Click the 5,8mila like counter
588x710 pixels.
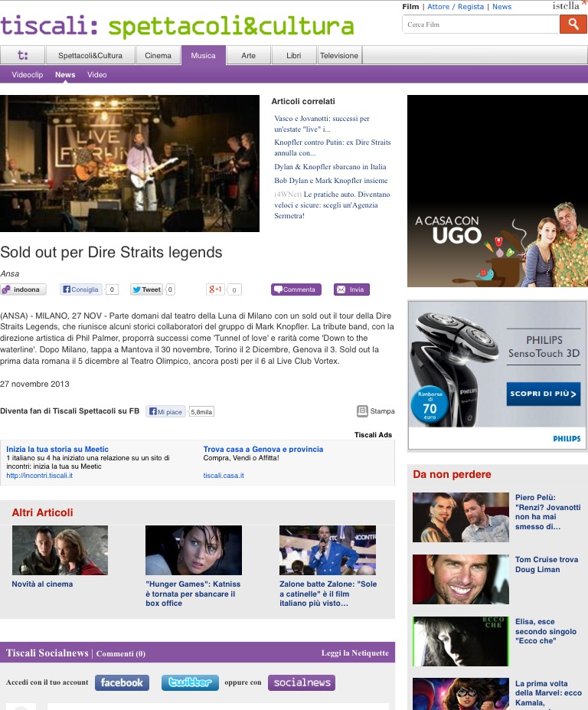201,411
